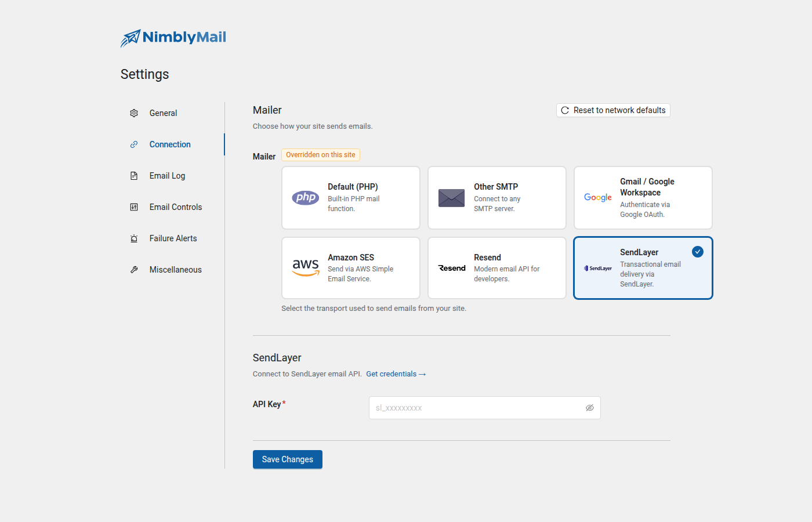Image resolution: width=812 pixels, height=522 pixels.
Task: Click the Email Controls sliders icon
Action: (134, 207)
